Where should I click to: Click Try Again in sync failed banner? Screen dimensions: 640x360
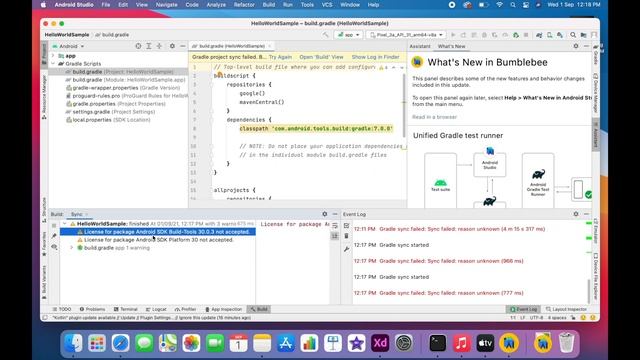tap(280, 57)
